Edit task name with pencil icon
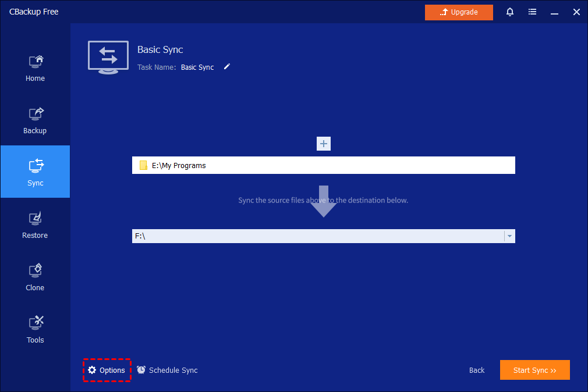Screen dimensions: 588x392 (227, 67)
